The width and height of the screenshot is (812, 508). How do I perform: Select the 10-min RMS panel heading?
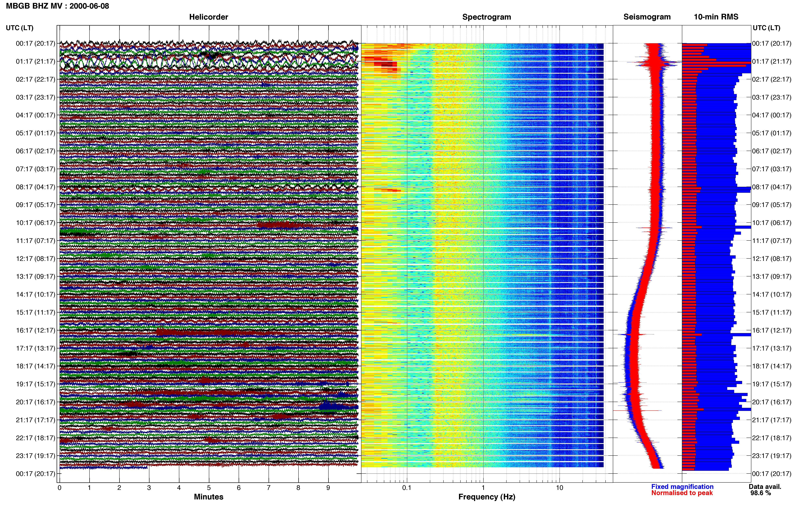(716, 17)
